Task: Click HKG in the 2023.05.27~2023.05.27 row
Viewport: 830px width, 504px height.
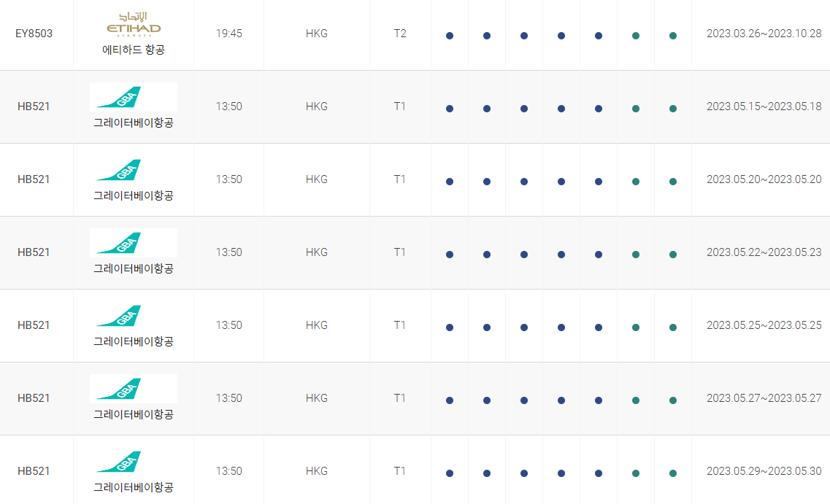Action: tap(317, 398)
